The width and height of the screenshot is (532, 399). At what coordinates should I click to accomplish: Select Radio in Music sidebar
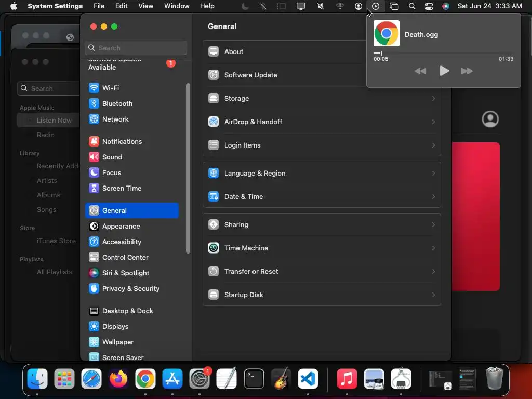46,135
